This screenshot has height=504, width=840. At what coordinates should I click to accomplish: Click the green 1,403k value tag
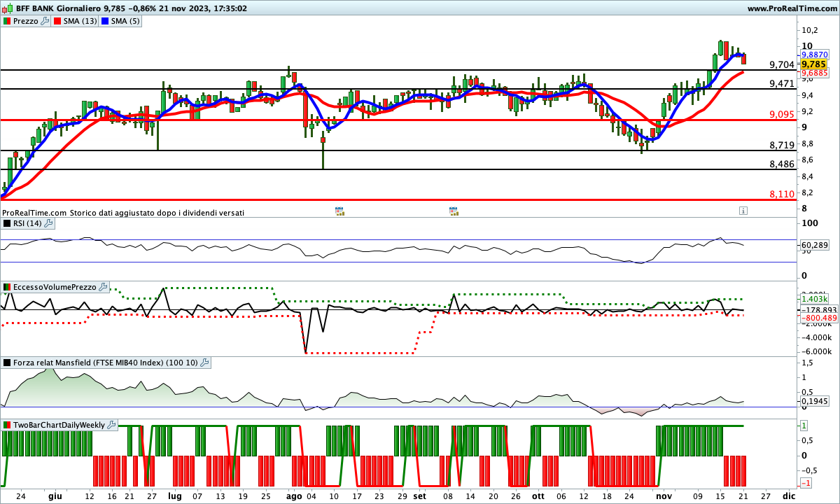[813, 299]
